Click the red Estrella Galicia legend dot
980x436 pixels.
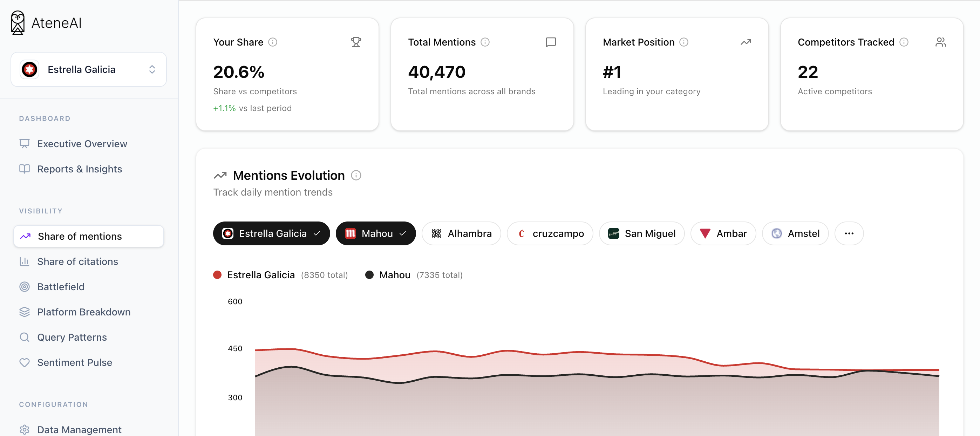click(x=217, y=275)
